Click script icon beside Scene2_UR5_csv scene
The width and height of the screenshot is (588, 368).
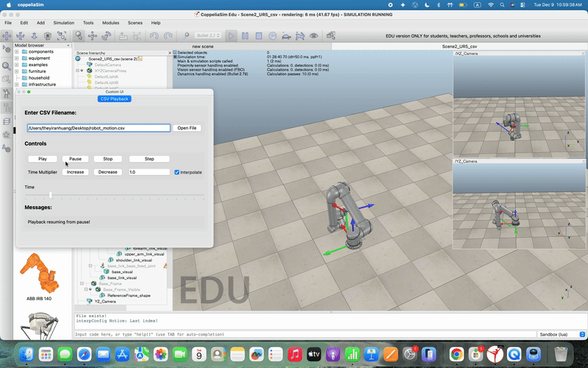pos(140,59)
